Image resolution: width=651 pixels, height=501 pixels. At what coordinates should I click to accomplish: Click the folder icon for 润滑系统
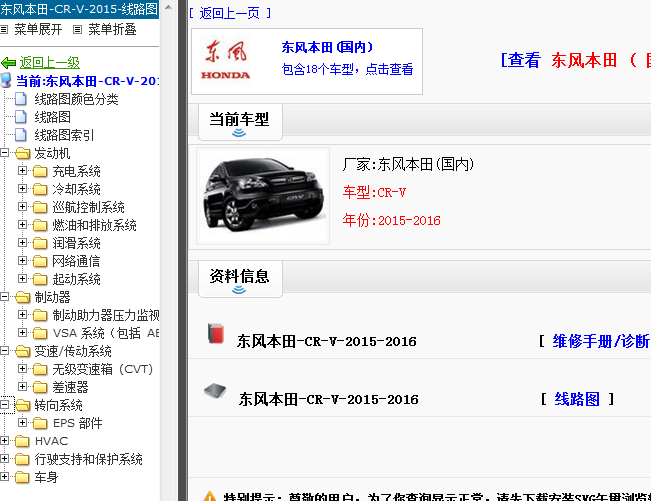pyautogui.click(x=40, y=243)
